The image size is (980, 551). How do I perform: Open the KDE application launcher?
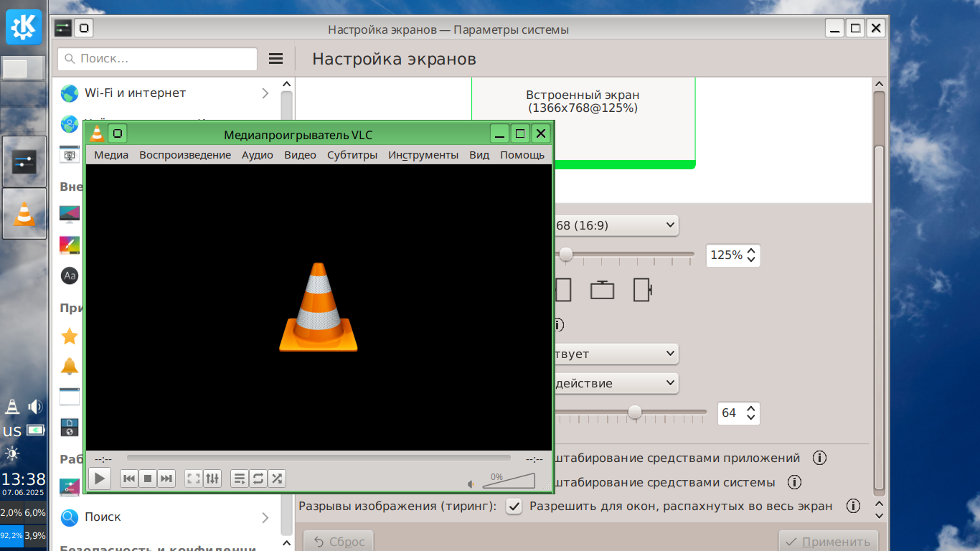(x=24, y=27)
